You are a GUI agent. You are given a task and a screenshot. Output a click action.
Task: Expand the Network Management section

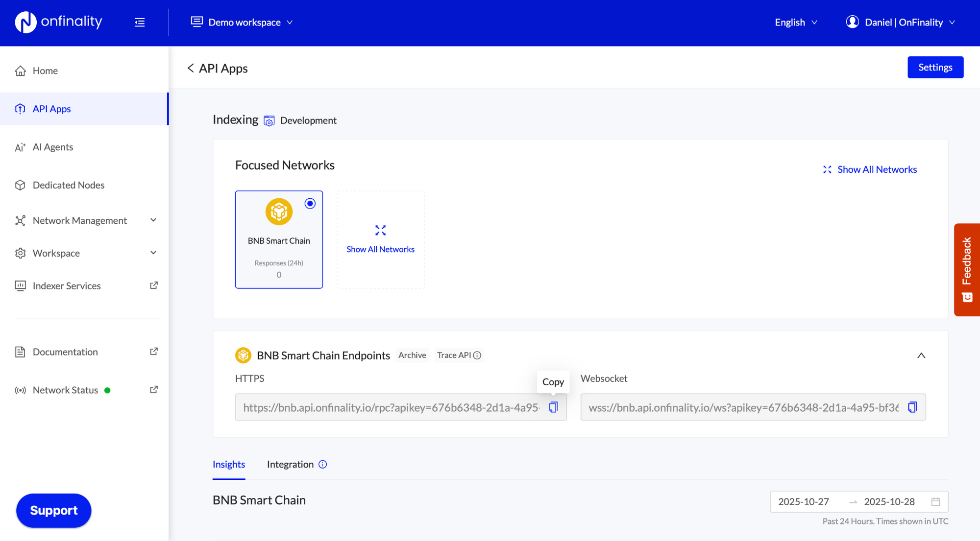[153, 220]
